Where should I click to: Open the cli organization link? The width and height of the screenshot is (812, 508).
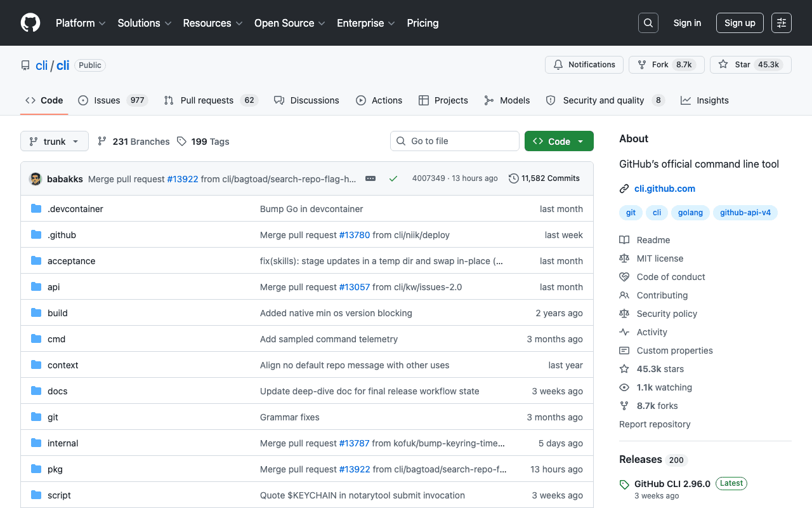pos(42,65)
